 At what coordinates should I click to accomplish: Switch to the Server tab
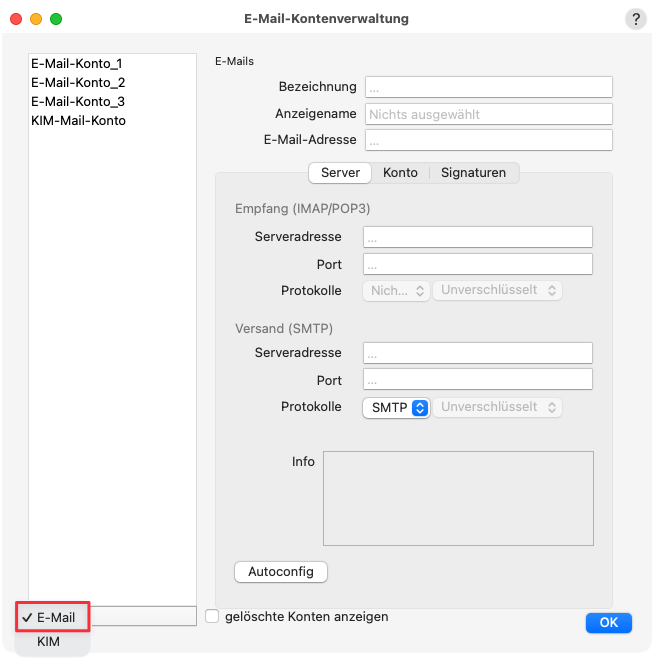[340, 173]
